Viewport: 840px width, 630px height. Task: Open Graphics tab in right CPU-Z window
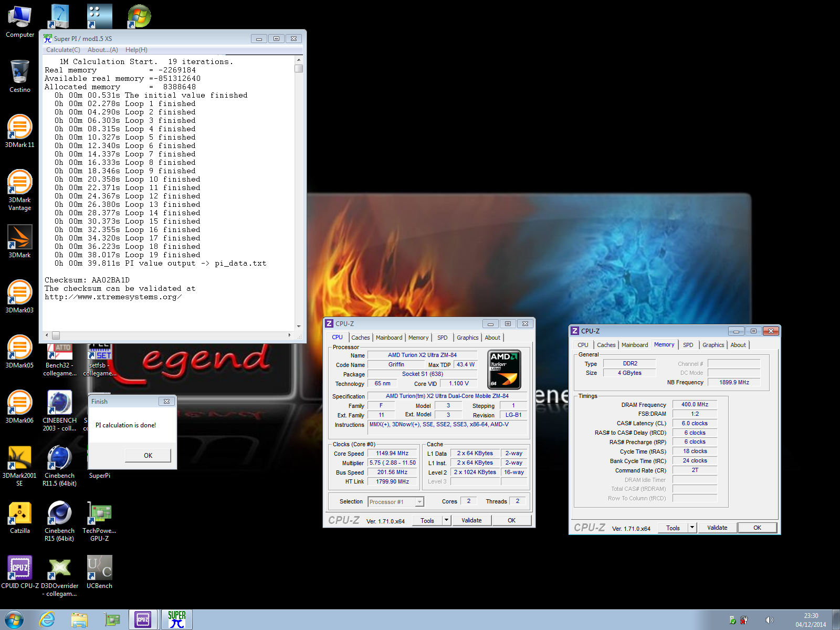713,345
